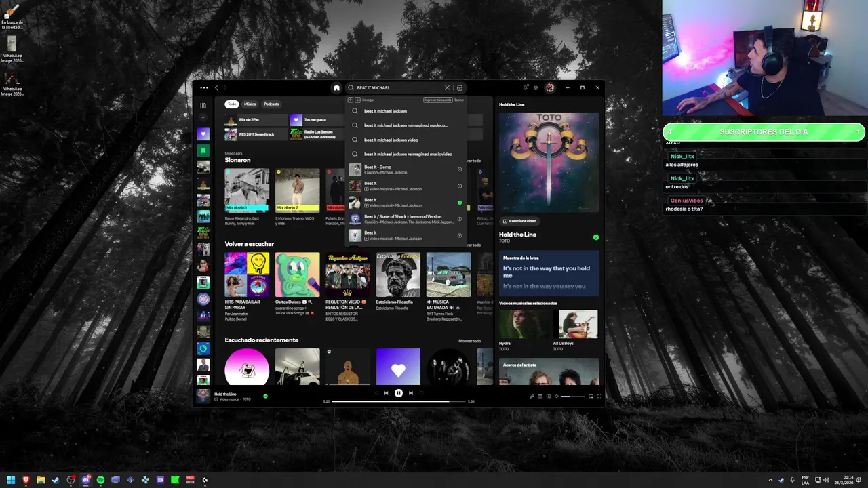Adjust the volume slider
The image size is (868, 488).
tap(573, 396)
